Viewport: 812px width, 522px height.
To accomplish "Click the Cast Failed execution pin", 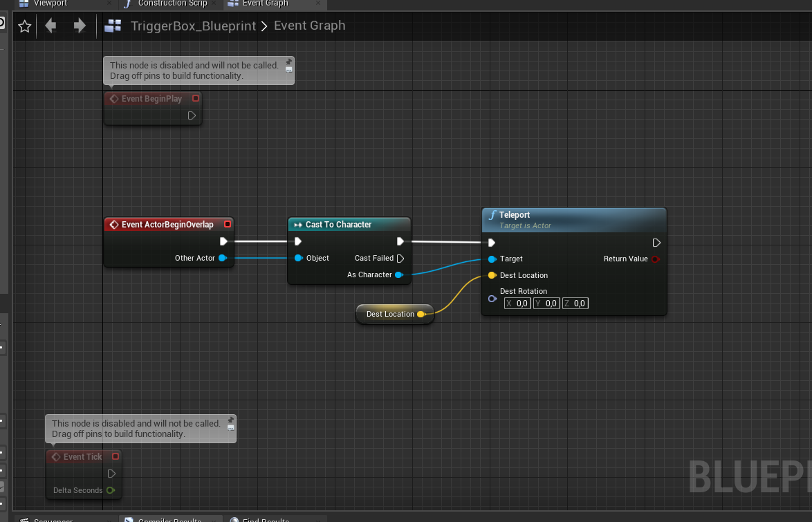I will [400, 259].
